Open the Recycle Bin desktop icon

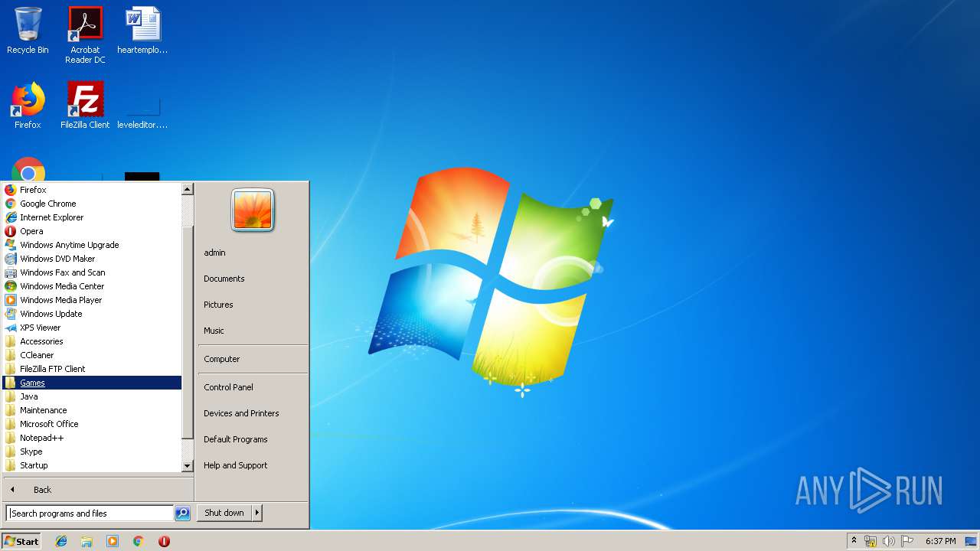coord(28,31)
